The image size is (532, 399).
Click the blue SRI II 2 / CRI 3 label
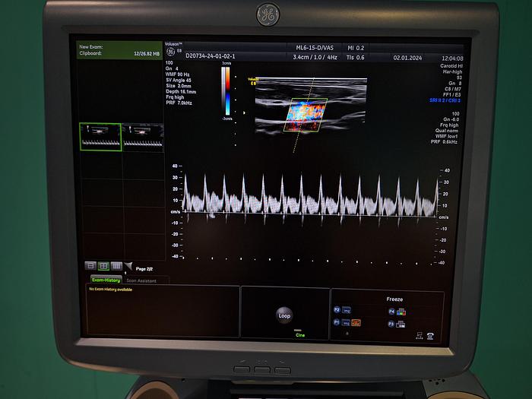445,100
